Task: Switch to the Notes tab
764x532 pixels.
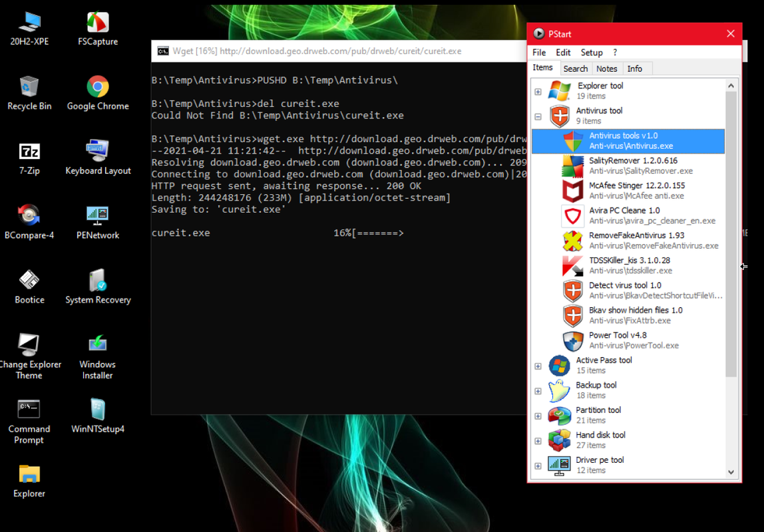Action: pyautogui.click(x=607, y=68)
